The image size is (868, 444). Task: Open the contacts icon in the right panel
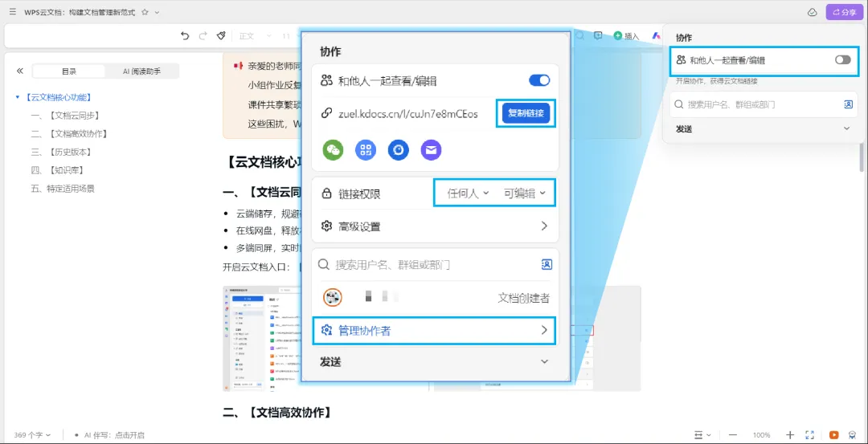(x=848, y=104)
